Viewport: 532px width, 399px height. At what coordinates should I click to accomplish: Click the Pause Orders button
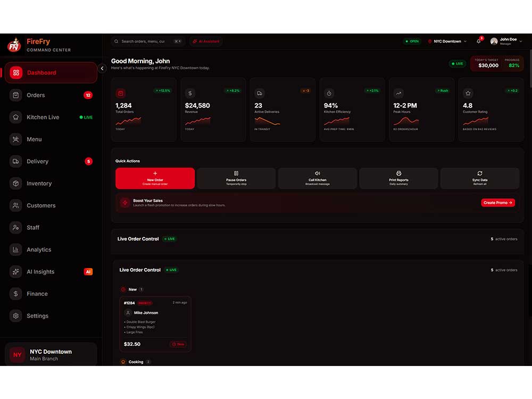point(236,178)
